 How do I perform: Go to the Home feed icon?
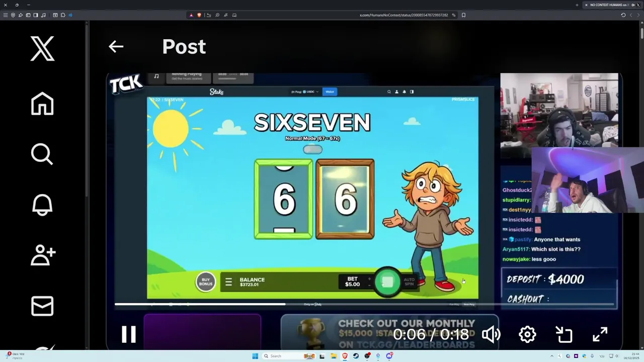coord(42,104)
